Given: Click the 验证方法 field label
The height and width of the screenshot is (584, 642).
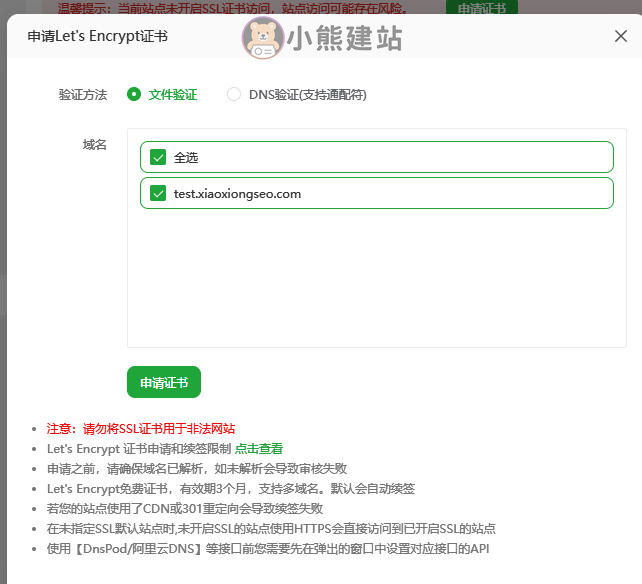Looking at the screenshot, I should coord(83,95).
